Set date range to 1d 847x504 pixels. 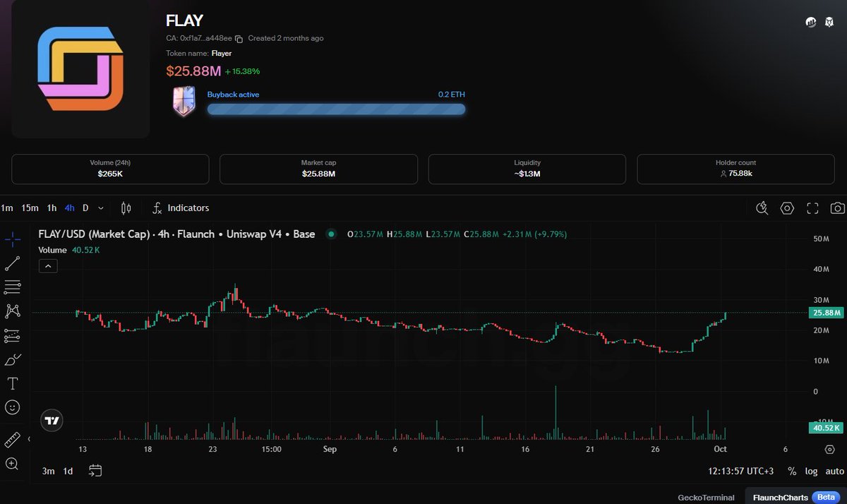[68, 471]
